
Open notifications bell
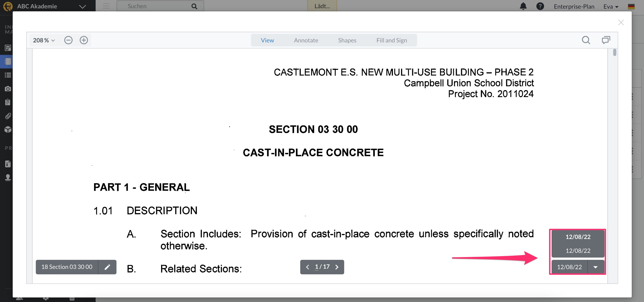click(x=523, y=6)
